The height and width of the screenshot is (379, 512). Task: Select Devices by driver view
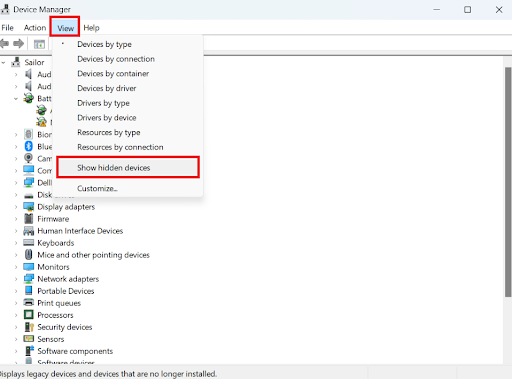pos(128,88)
